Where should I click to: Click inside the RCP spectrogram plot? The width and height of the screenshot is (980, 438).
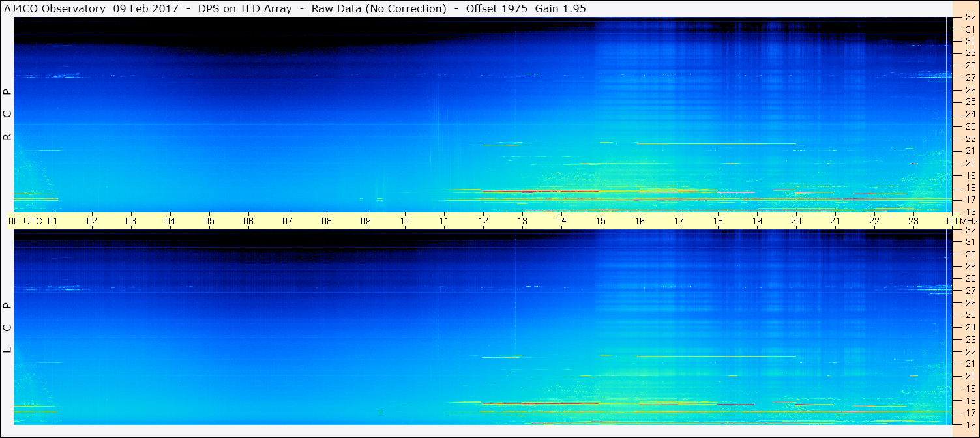coord(483,115)
